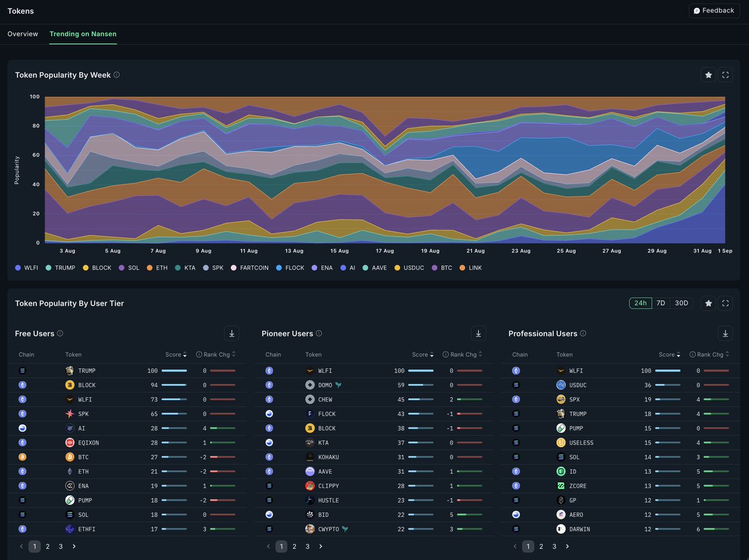Open CWYPTO token in Pioneer Users
Screen dimensions: 749x560
tap(329, 529)
